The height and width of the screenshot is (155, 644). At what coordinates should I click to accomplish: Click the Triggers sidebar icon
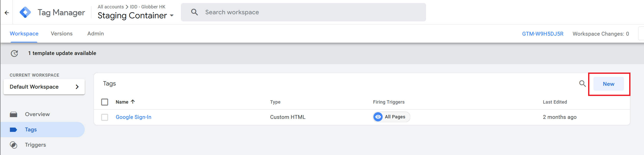14,145
